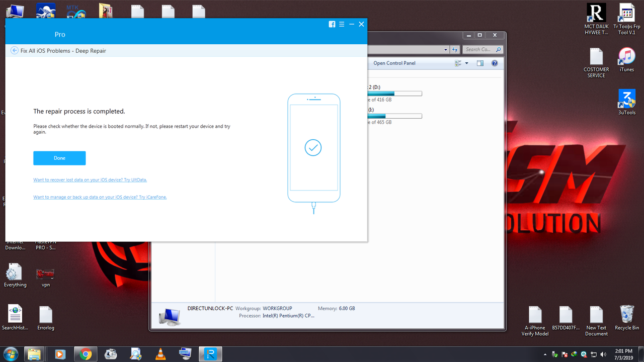Open the Windows Start menu
Viewport: 644px width, 362px height.
click(11, 354)
